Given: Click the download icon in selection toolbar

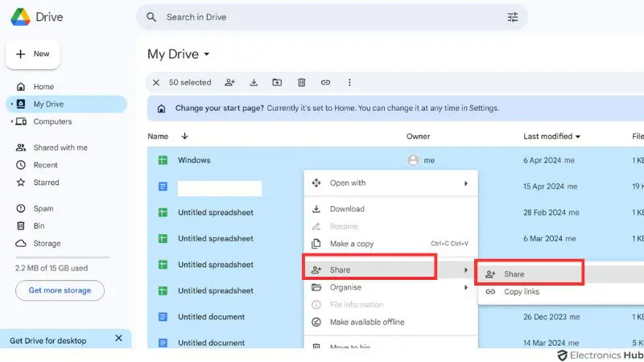Looking at the screenshot, I should pos(254,82).
